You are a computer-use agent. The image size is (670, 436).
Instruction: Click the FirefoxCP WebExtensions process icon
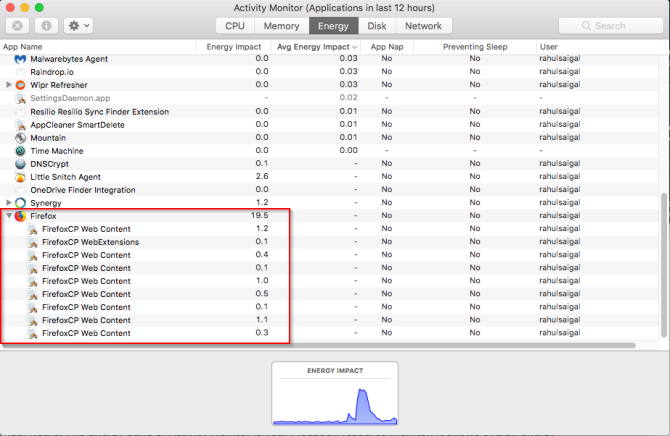32,242
